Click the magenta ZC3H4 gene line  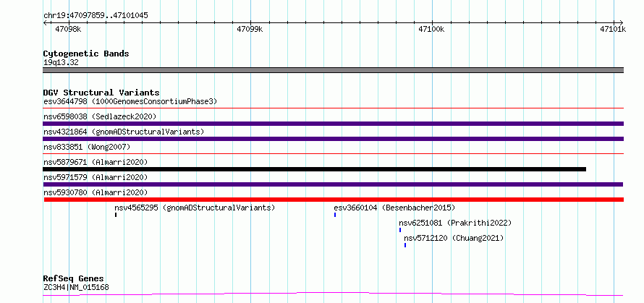coord(333,294)
